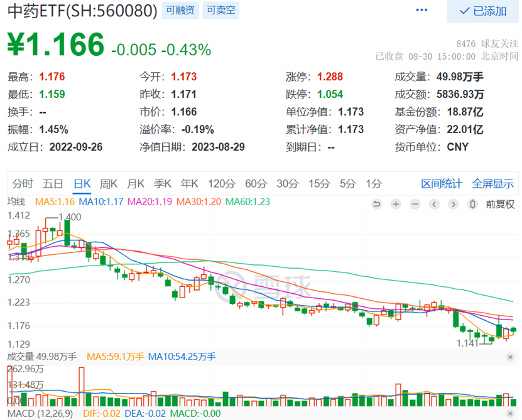Viewport: 522px width, 420px height.
Task: Click the 涨停 value 1.288
Action: (330, 77)
